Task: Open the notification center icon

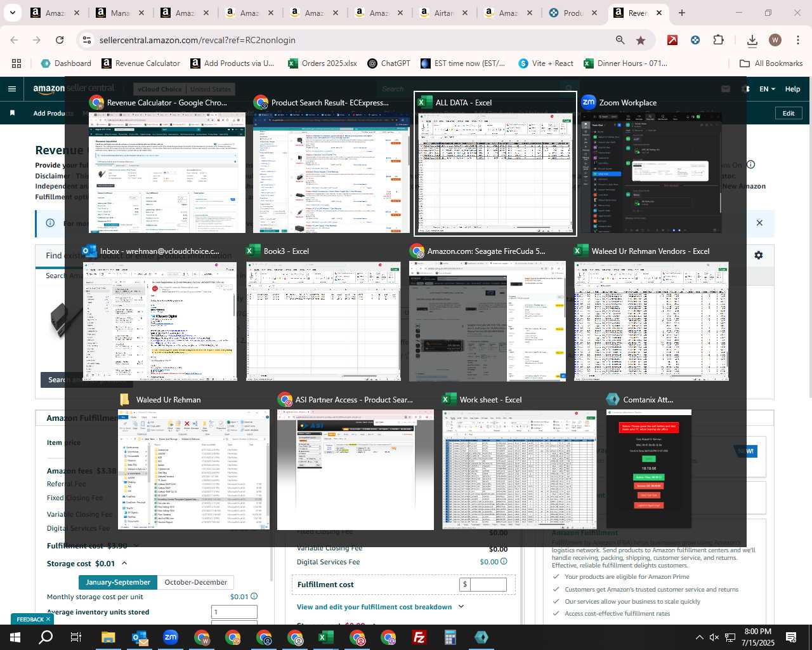Action: click(x=791, y=637)
